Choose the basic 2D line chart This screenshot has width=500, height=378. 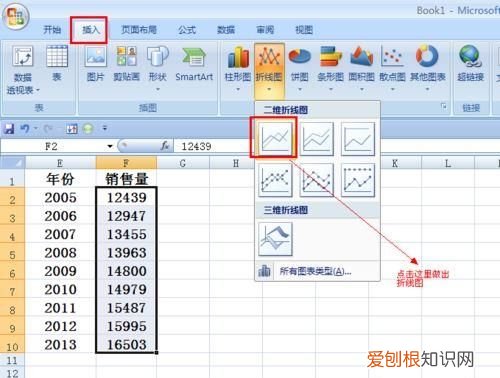[275, 138]
